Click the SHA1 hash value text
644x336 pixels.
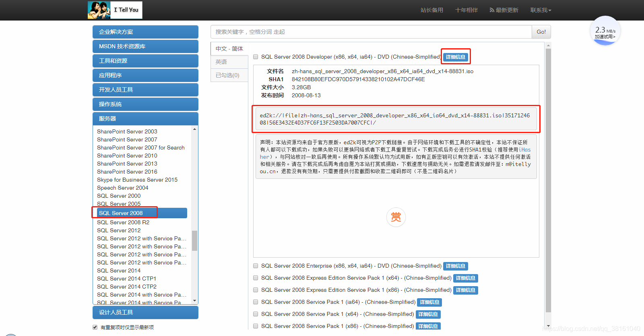click(358, 79)
